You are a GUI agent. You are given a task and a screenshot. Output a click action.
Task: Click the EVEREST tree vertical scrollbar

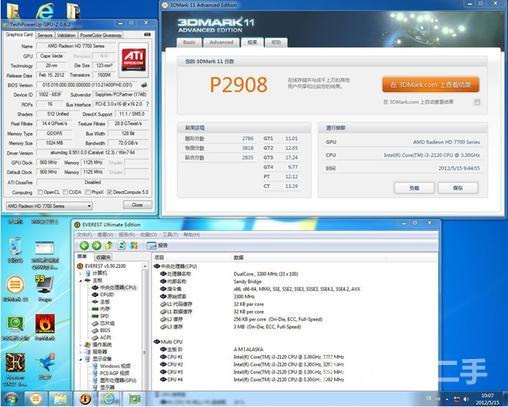[x=145, y=326]
